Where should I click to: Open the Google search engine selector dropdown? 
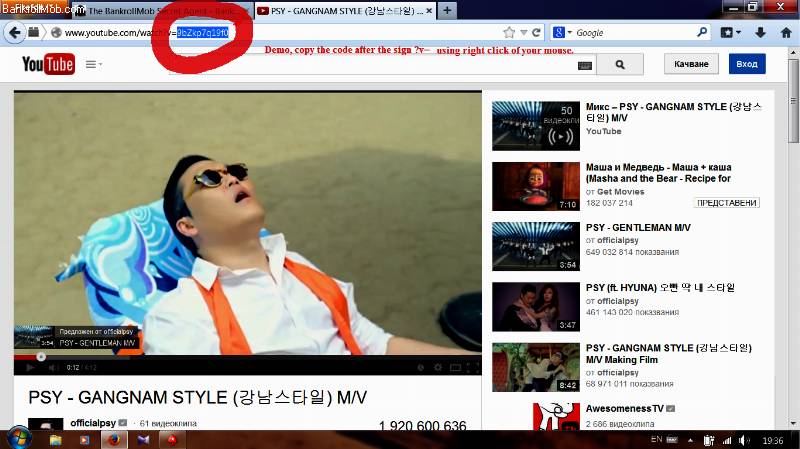pos(562,33)
